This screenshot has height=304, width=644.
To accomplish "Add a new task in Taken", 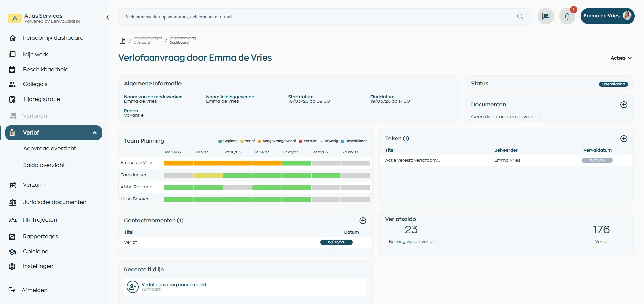I will (623, 139).
